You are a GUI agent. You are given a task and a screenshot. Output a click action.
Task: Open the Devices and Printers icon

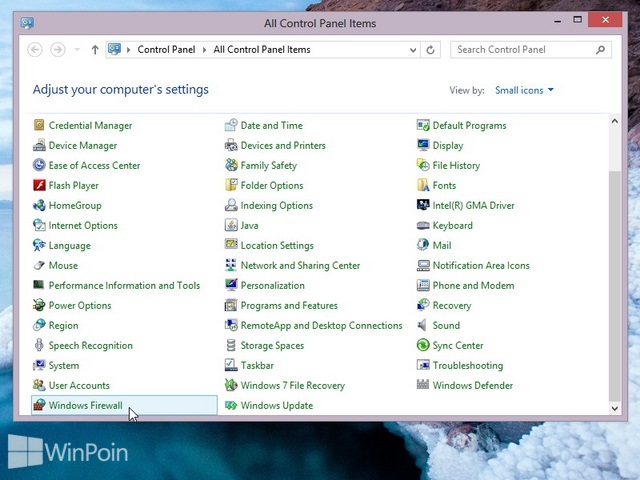pos(231,145)
